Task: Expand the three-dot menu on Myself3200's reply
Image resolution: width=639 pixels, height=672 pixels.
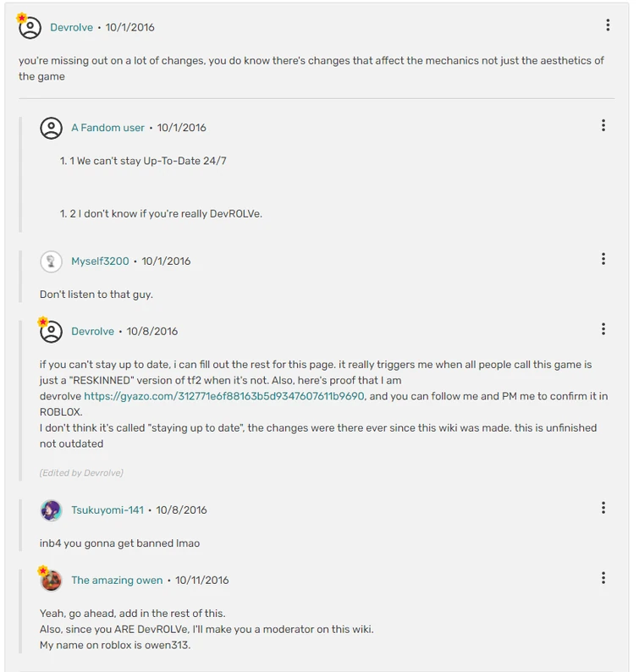Action: coord(603,259)
